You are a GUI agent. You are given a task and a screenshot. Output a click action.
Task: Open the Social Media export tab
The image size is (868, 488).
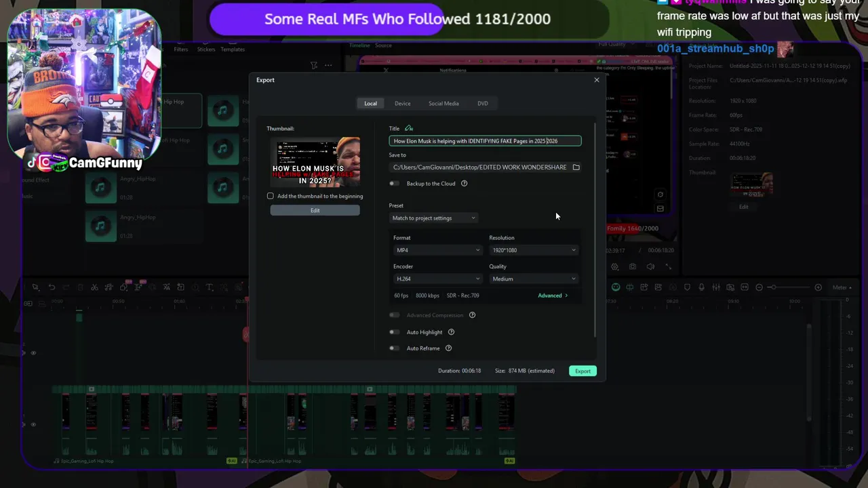pos(443,104)
